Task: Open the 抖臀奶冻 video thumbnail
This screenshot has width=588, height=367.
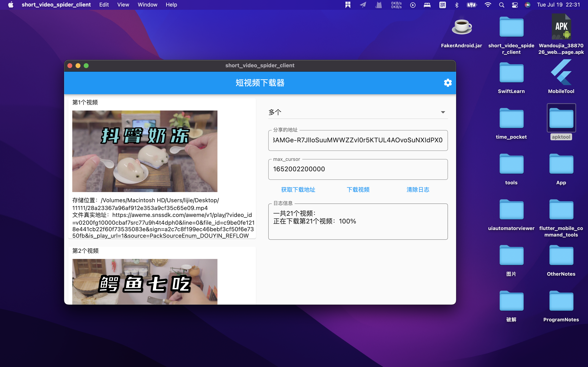Action: pos(145,151)
